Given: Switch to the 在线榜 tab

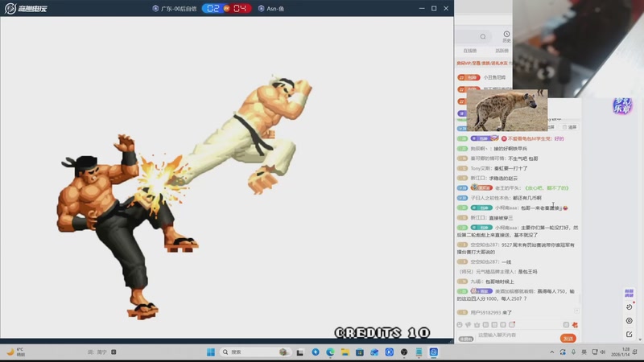Looking at the screenshot, I should [470, 51].
